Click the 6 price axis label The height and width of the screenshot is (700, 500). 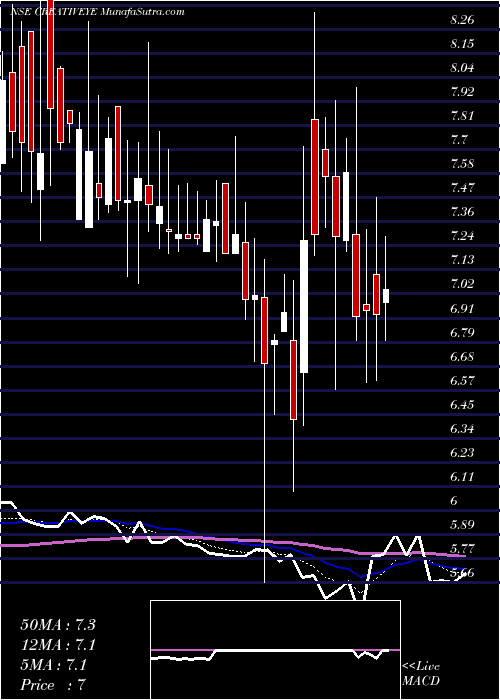[x=454, y=501]
